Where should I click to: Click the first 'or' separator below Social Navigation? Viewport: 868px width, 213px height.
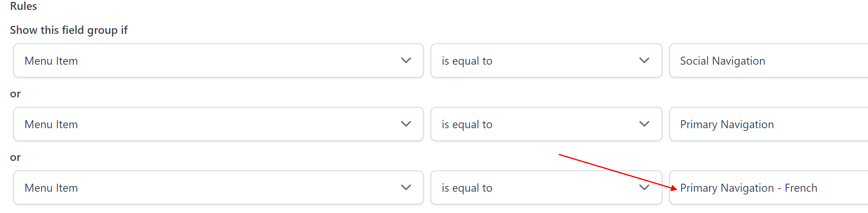[15, 94]
